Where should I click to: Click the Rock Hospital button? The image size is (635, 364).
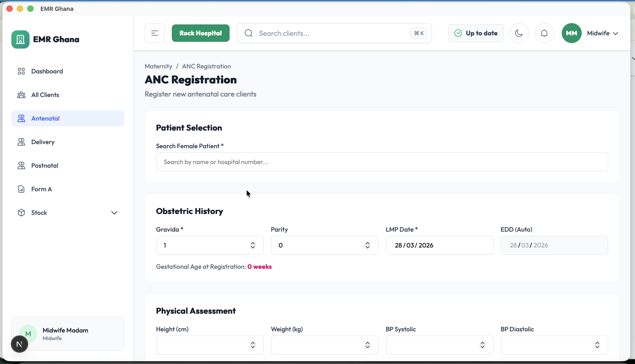click(200, 33)
